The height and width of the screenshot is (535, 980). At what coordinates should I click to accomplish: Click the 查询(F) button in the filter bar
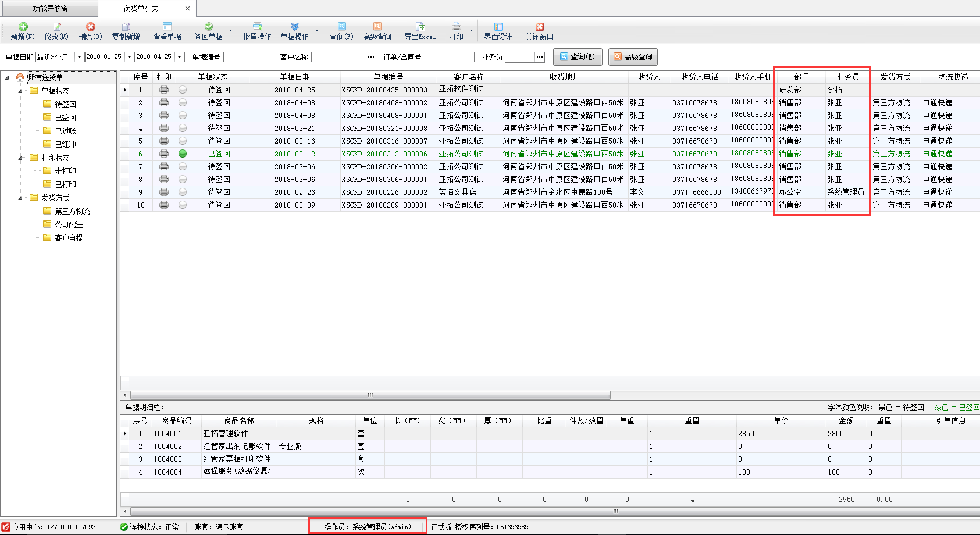pos(578,57)
